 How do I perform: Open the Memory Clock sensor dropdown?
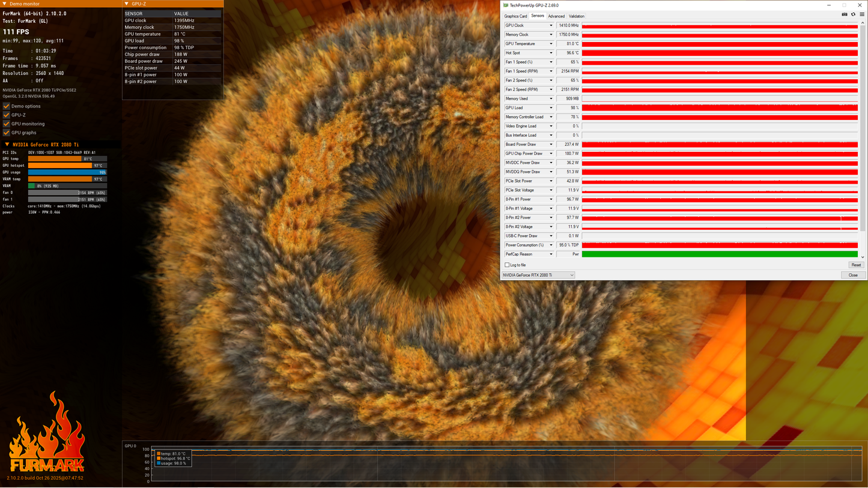[x=551, y=35]
